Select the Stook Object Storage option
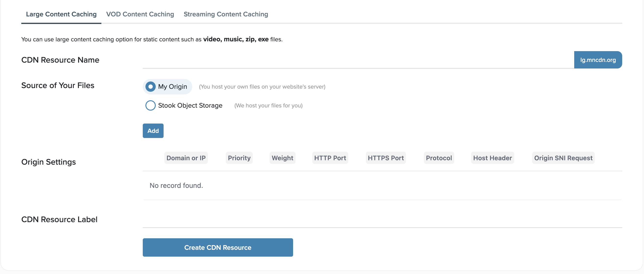This screenshot has height=274, width=644. click(x=151, y=105)
